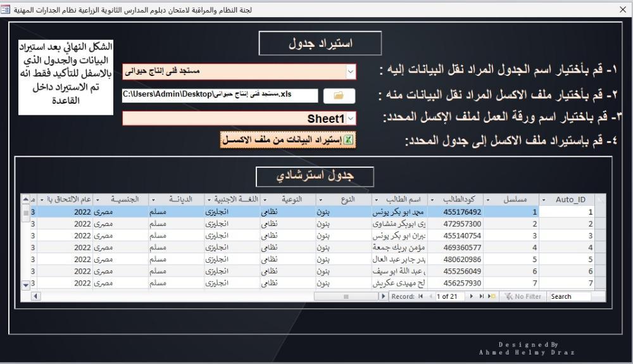Click the استيراد جدول title box

coord(320,43)
